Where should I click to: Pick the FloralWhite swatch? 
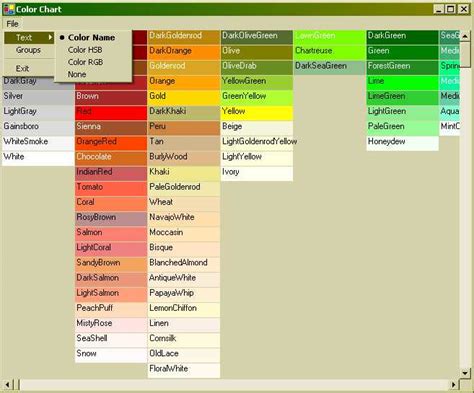pyautogui.click(x=184, y=369)
